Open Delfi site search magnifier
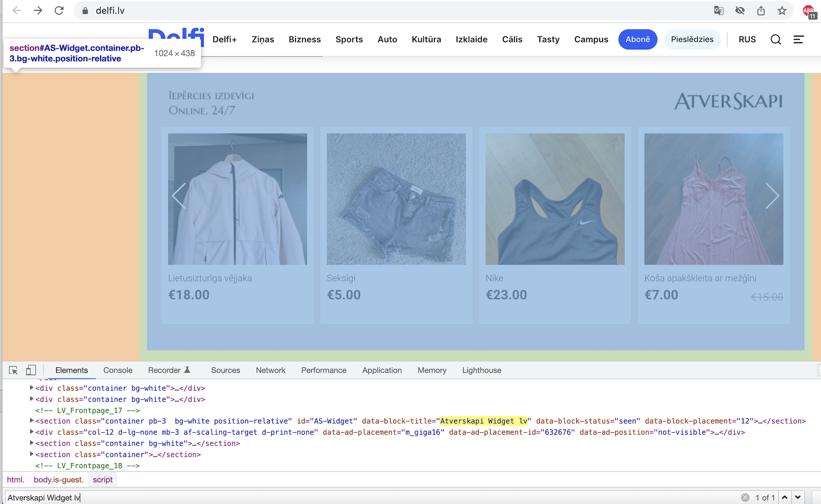Screen dimensions: 821x504 [776, 39]
